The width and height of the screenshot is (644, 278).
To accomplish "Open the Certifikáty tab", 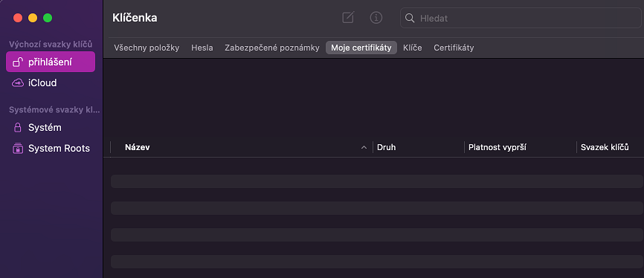I will coord(454,48).
